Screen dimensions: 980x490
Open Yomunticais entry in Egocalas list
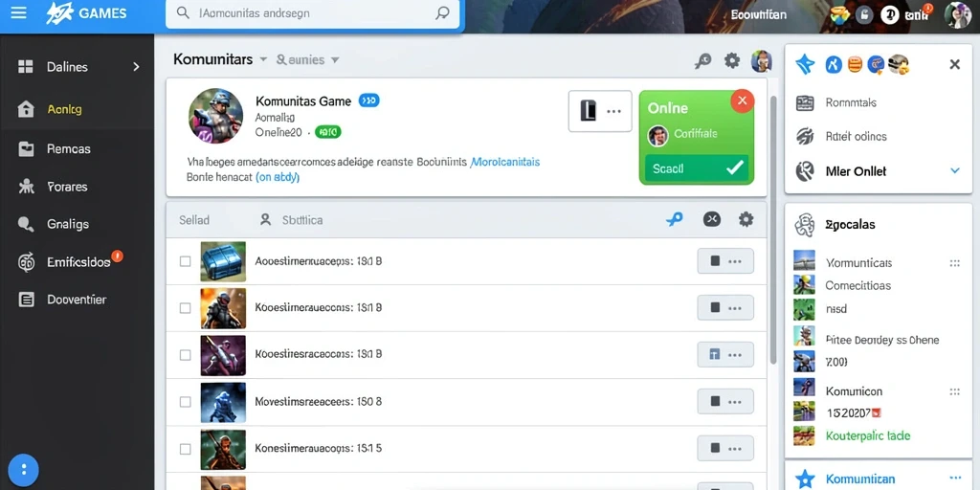tap(858, 263)
